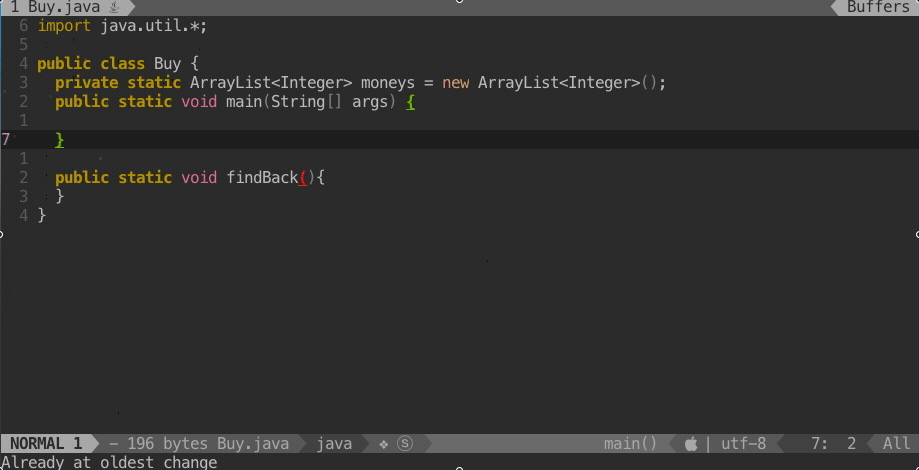This screenshot has height=470, width=919.
Task: Click the Apple file format icon
Action: 691,443
